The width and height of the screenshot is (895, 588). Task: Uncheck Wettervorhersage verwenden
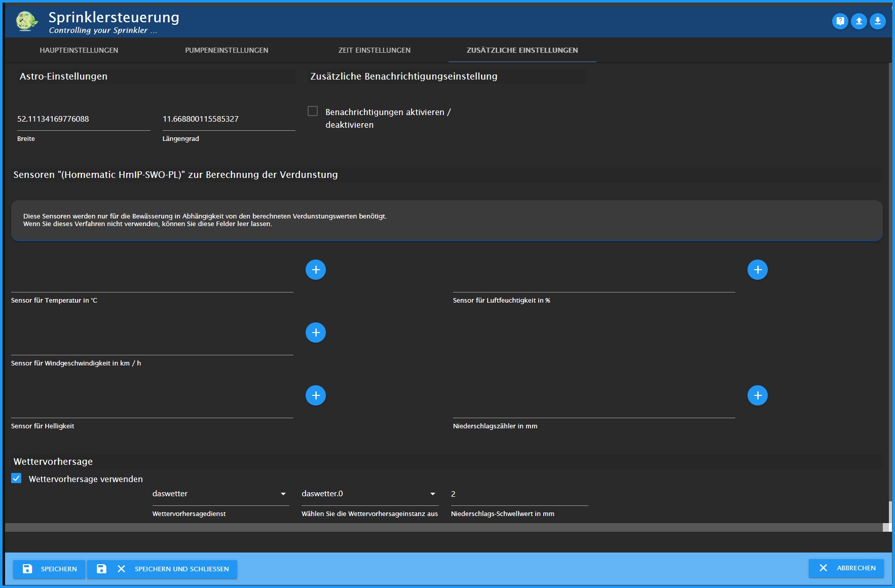[x=16, y=479]
